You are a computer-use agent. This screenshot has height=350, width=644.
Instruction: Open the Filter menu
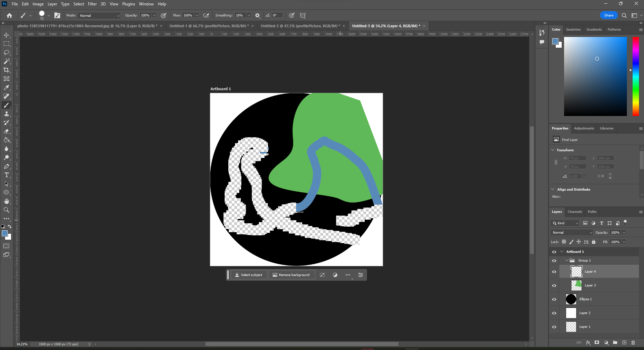[x=92, y=4]
